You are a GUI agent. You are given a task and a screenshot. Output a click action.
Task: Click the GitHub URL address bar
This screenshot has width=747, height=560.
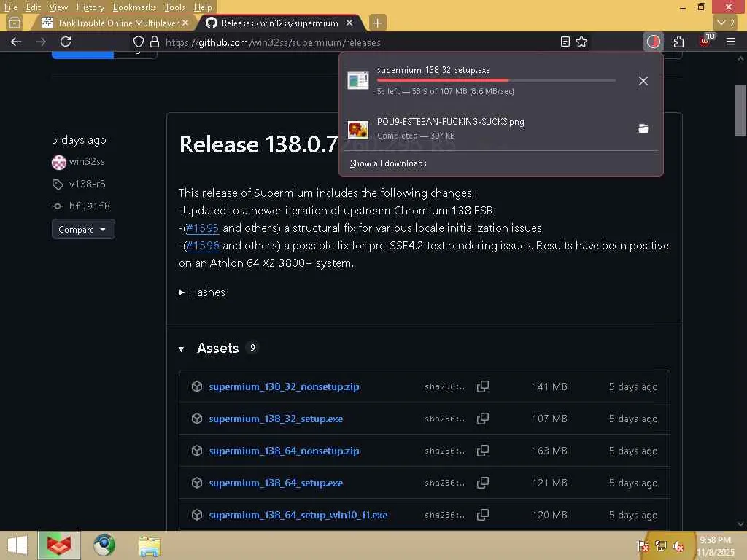point(273,42)
